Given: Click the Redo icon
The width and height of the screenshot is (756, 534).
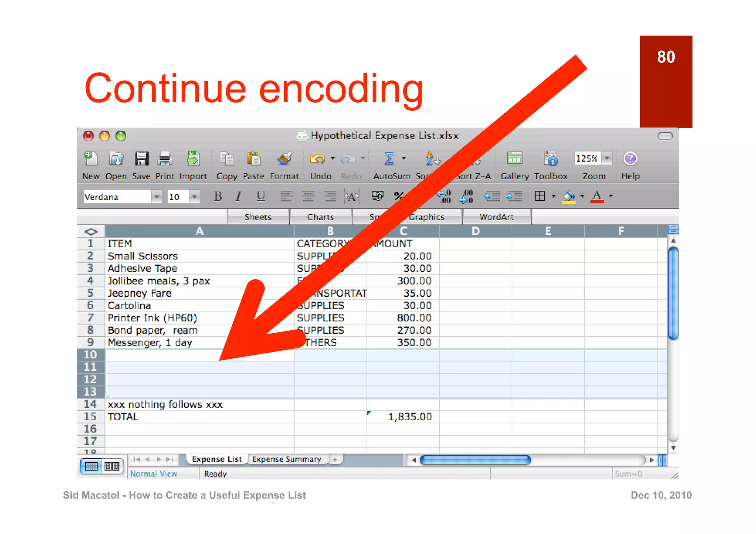Looking at the screenshot, I should coord(348,159).
